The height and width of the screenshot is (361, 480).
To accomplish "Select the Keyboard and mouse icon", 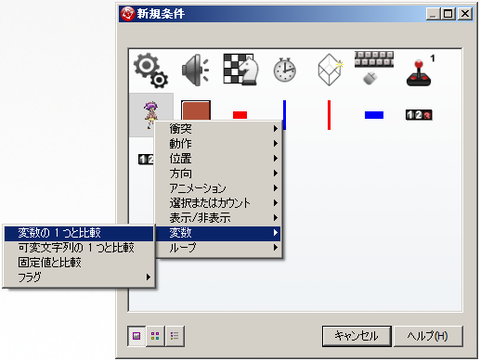I will click(374, 68).
